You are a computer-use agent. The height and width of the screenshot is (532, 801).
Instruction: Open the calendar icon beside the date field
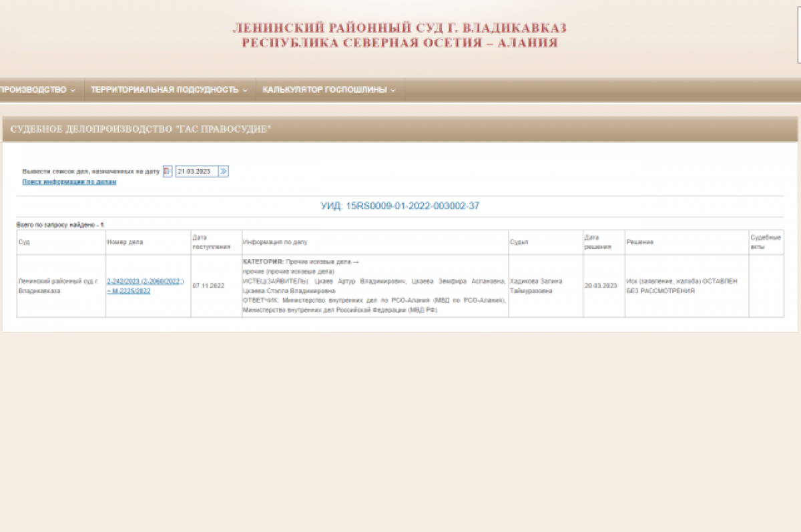[x=167, y=171]
